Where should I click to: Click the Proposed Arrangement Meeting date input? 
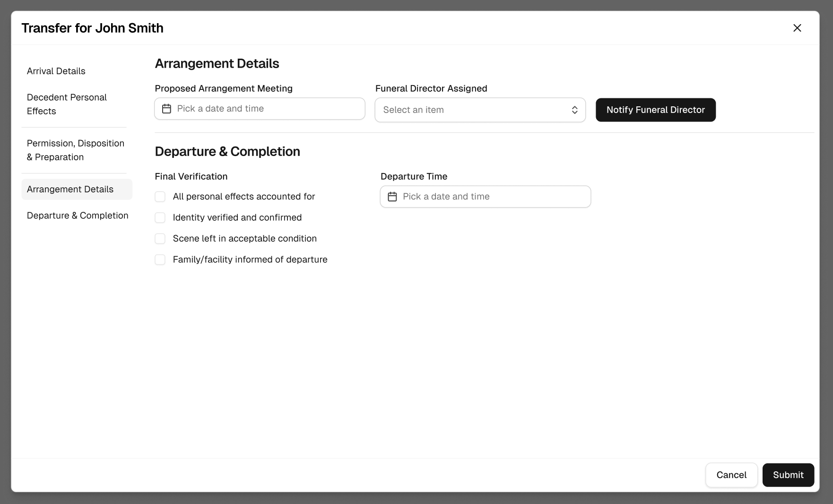coord(265,109)
